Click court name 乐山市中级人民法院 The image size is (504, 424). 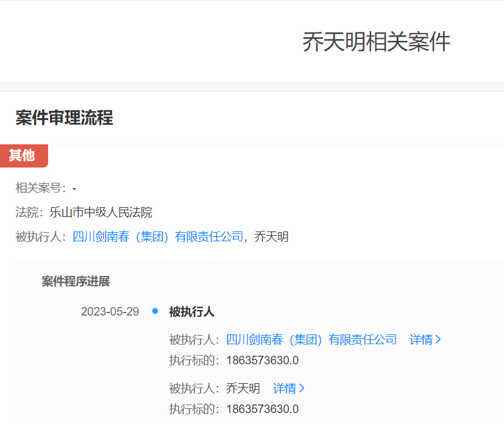tap(101, 213)
